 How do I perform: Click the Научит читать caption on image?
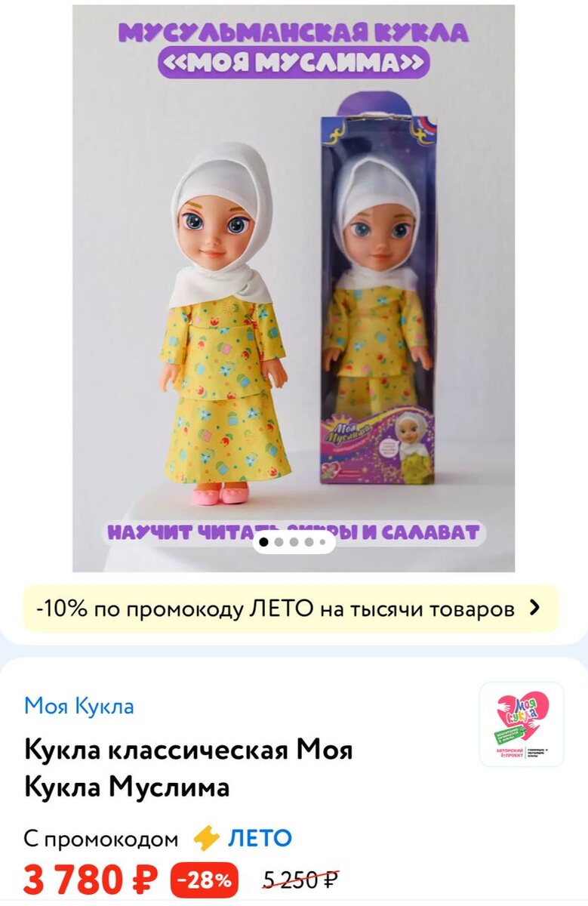(x=181, y=532)
